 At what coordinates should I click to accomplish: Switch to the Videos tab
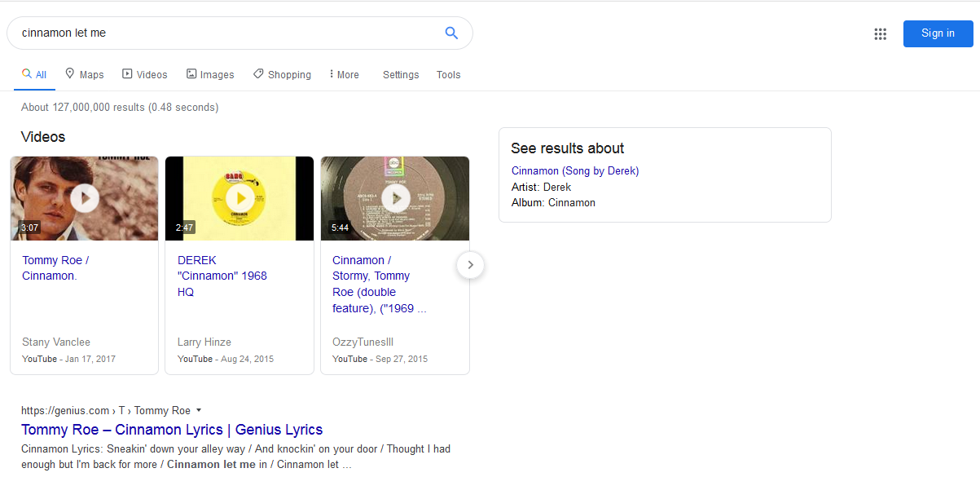click(145, 74)
